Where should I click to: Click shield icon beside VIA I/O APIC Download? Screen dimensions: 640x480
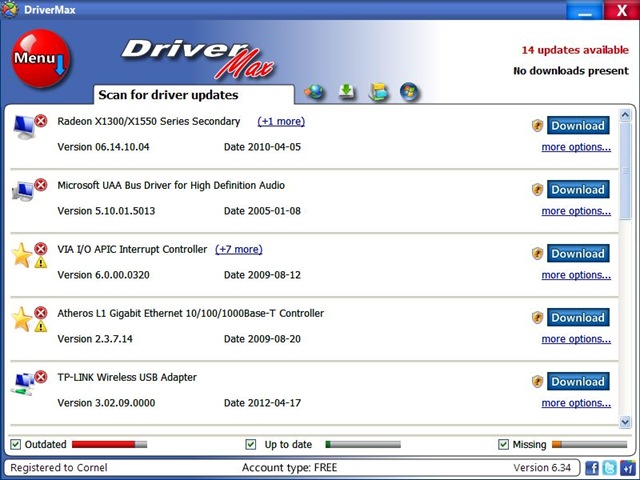point(538,253)
